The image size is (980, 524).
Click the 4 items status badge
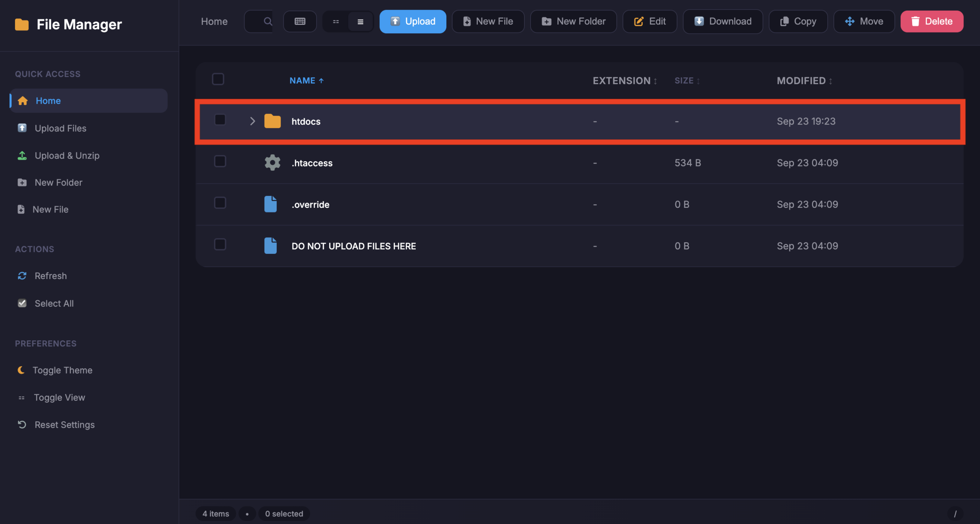click(x=216, y=514)
